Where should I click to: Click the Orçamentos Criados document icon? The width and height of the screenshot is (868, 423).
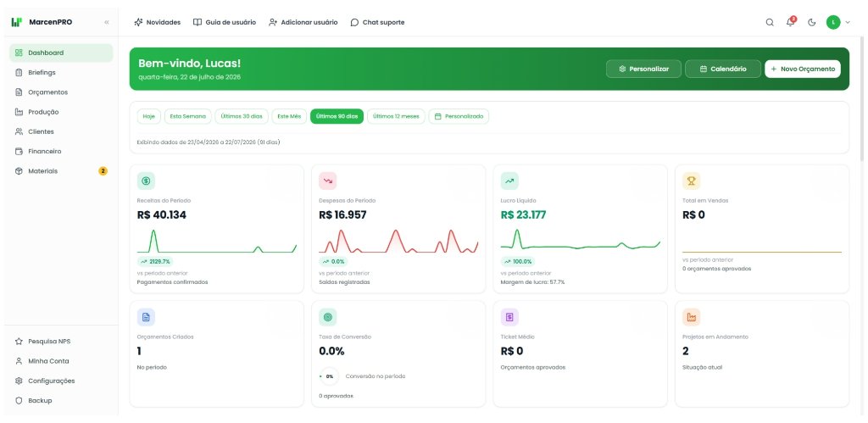(x=146, y=317)
